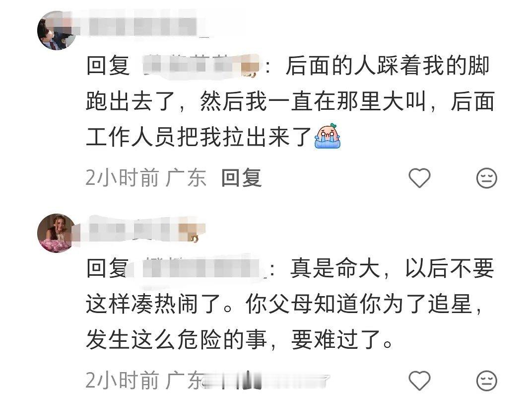
Task: Tap the 回复 prefix of the second comment
Action: point(108,268)
